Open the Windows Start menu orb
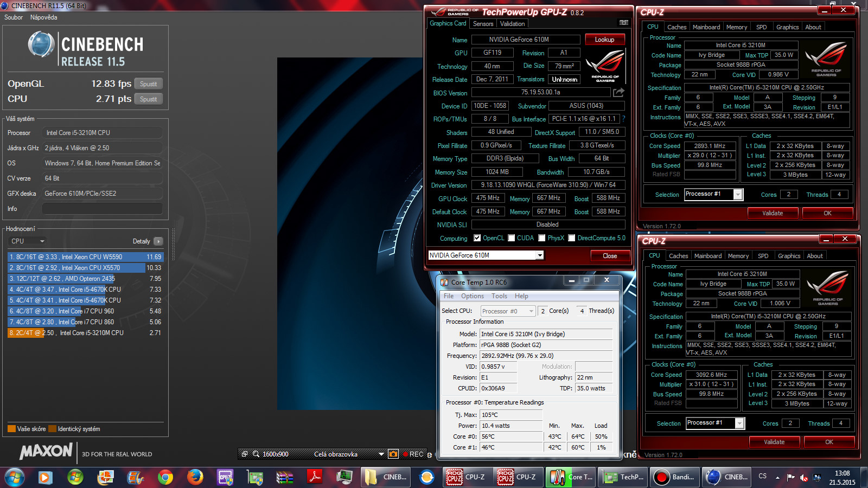Image resolution: width=868 pixels, height=488 pixels. coord(15,477)
